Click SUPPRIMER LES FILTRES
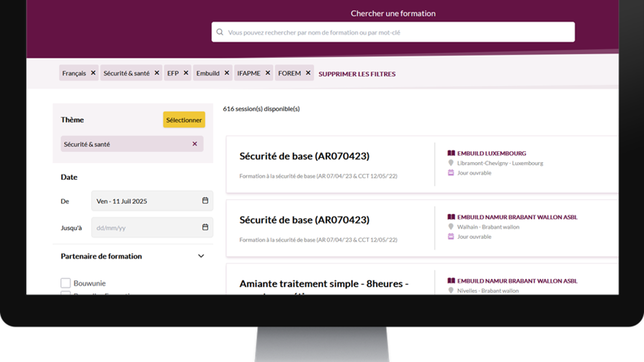Image resolution: width=644 pixels, height=362 pixels. coord(357,74)
